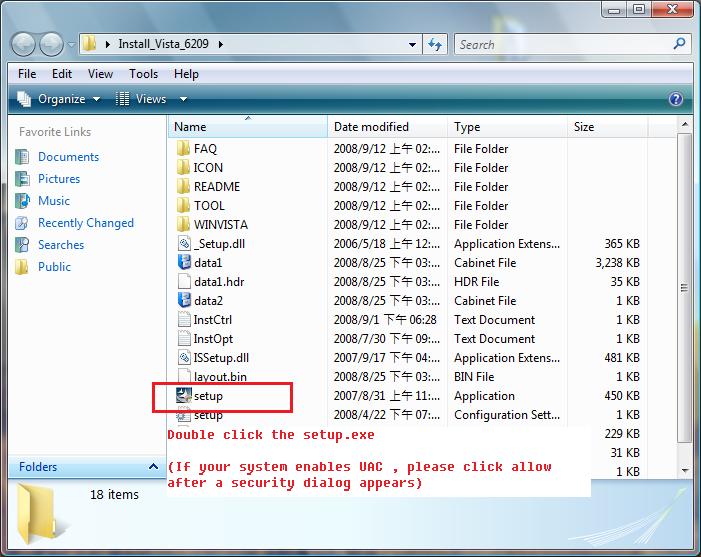Open the File menu

pos(27,74)
